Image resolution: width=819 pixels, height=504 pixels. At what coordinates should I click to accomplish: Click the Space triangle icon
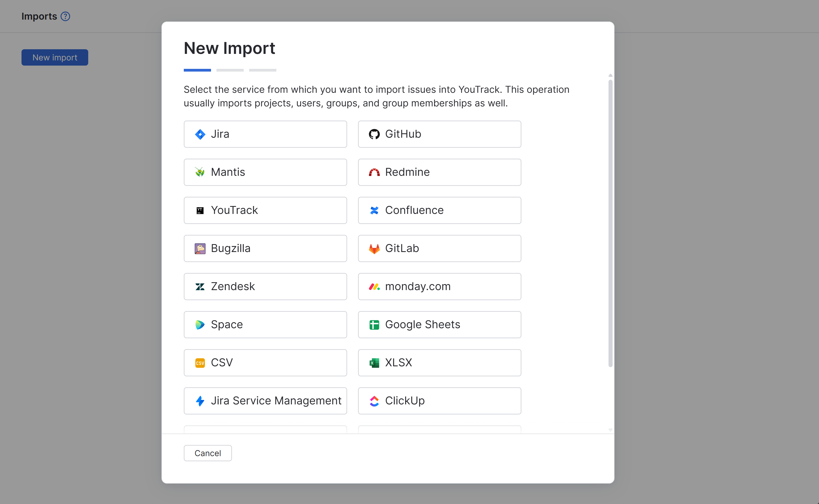200,325
